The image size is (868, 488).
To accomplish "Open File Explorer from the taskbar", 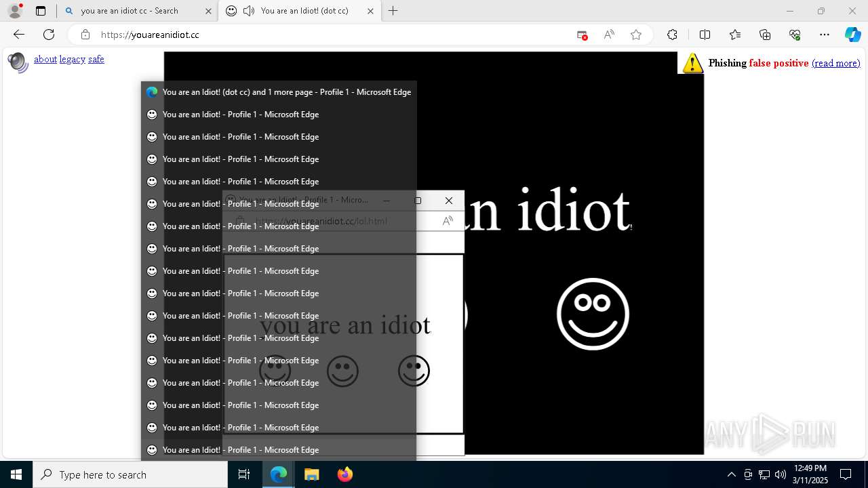I will click(311, 474).
